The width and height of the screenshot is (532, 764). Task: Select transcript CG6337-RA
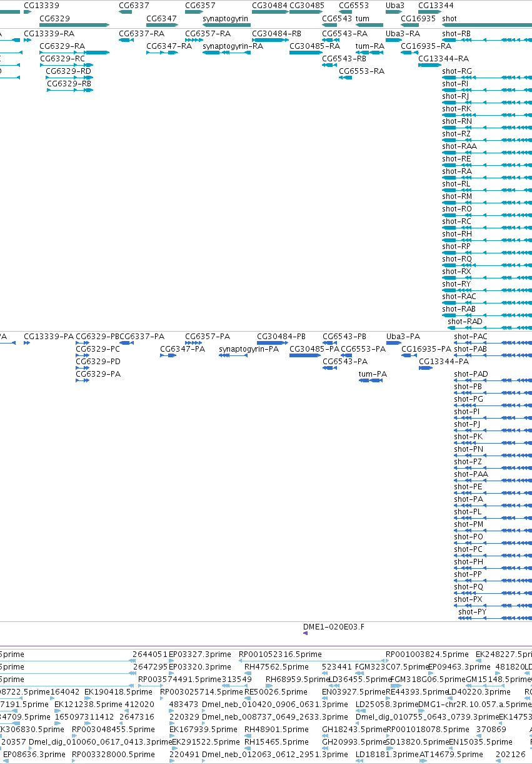[142, 33]
